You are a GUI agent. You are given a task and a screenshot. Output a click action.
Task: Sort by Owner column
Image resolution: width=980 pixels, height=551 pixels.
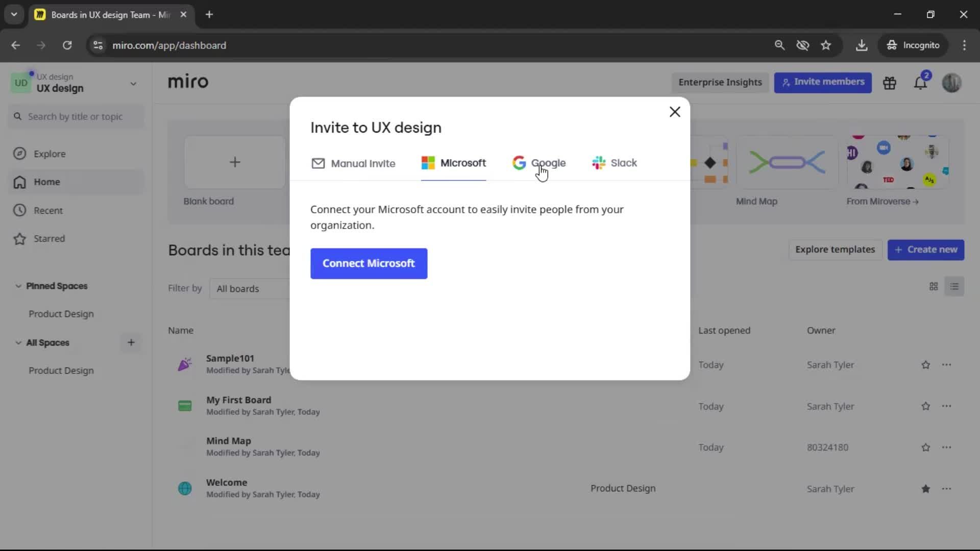821,331
